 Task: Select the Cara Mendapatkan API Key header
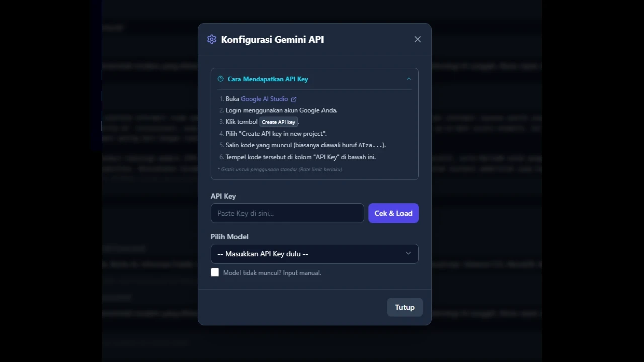tap(268, 79)
